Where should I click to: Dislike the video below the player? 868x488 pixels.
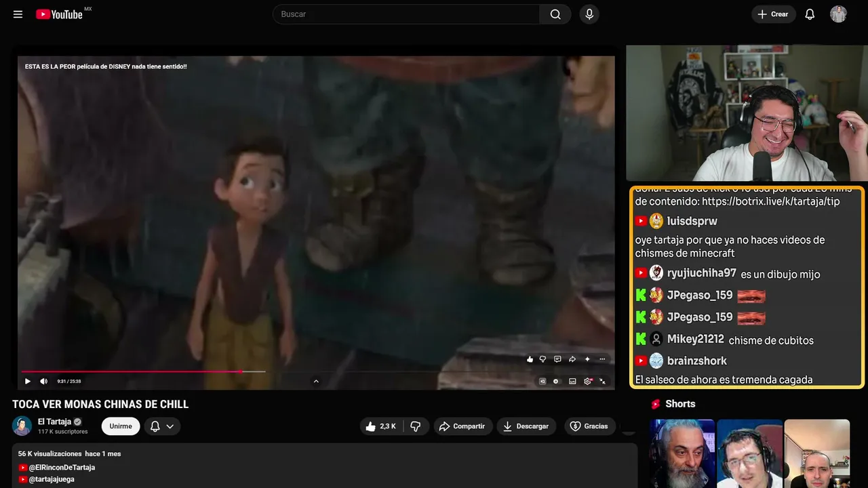(x=416, y=426)
